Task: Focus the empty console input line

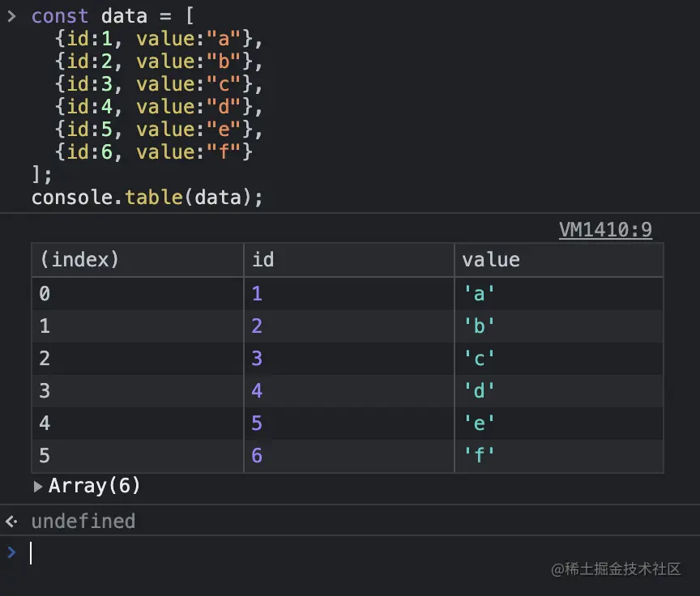Action: pyautogui.click(x=324, y=553)
